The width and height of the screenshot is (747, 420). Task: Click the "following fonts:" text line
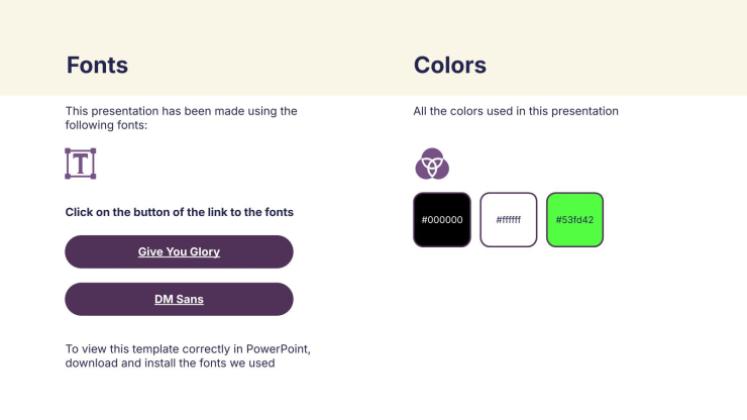[x=106, y=125]
